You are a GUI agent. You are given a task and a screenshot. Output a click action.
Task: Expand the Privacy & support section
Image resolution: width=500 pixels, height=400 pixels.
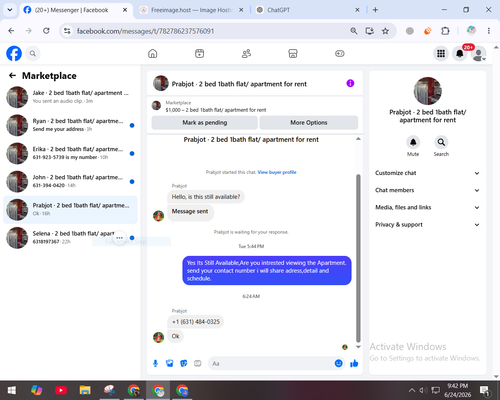(x=428, y=225)
